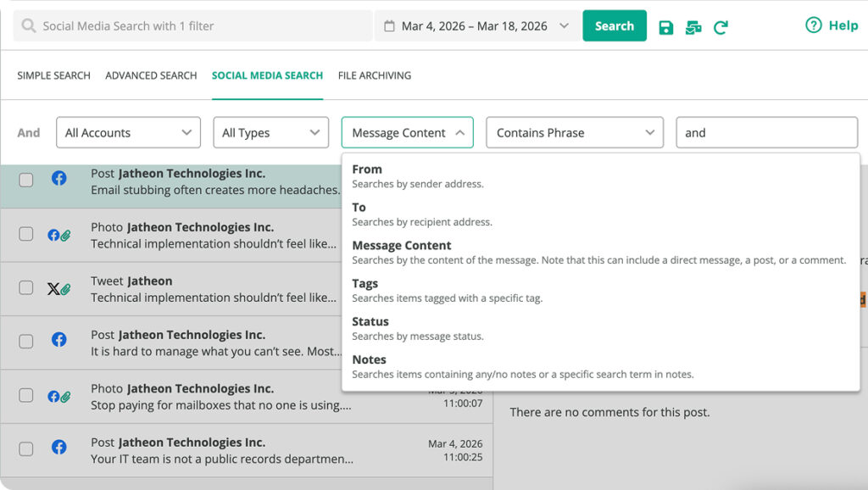868x490 pixels.
Task: Click Facebook icon on Email stubbing post
Action: pyautogui.click(x=59, y=178)
